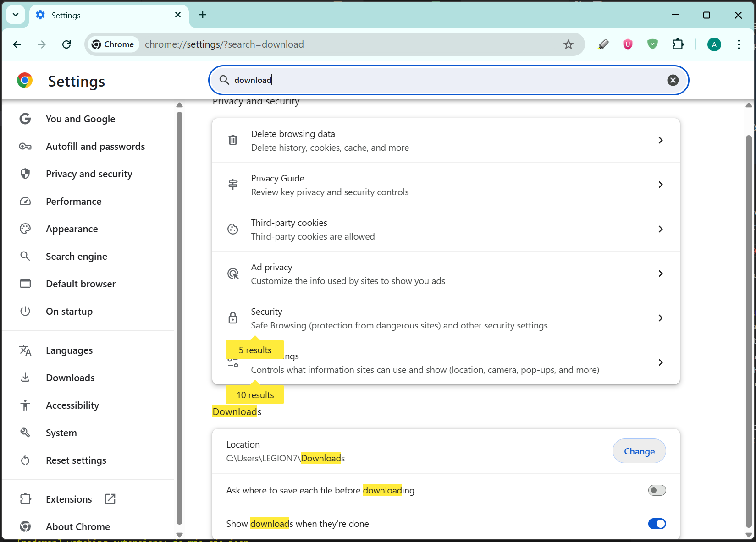This screenshot has width=756, height=542.
Task: Click the highlighter pen extension icon
Action: click(x=603, y=44)
